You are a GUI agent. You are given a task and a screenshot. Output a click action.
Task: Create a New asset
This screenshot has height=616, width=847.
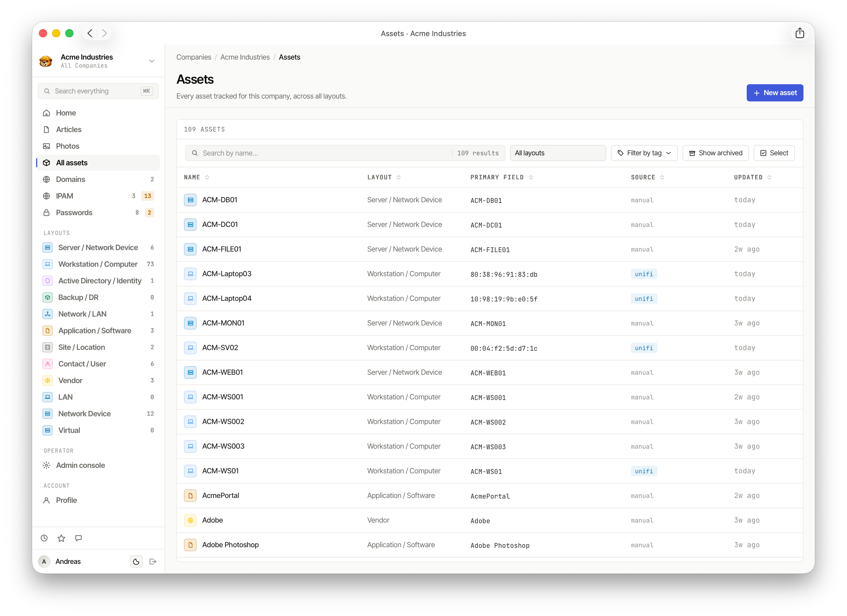pos(775,93)
